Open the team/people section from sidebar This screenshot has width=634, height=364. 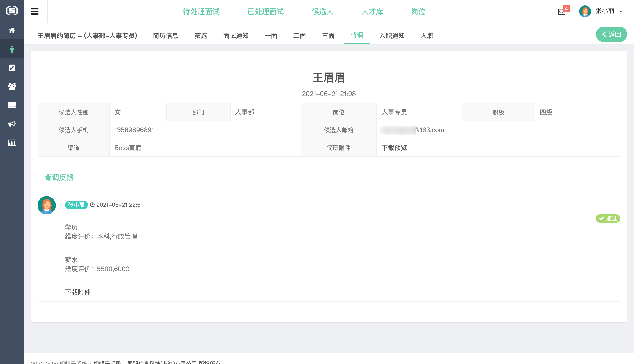[12, 86]
